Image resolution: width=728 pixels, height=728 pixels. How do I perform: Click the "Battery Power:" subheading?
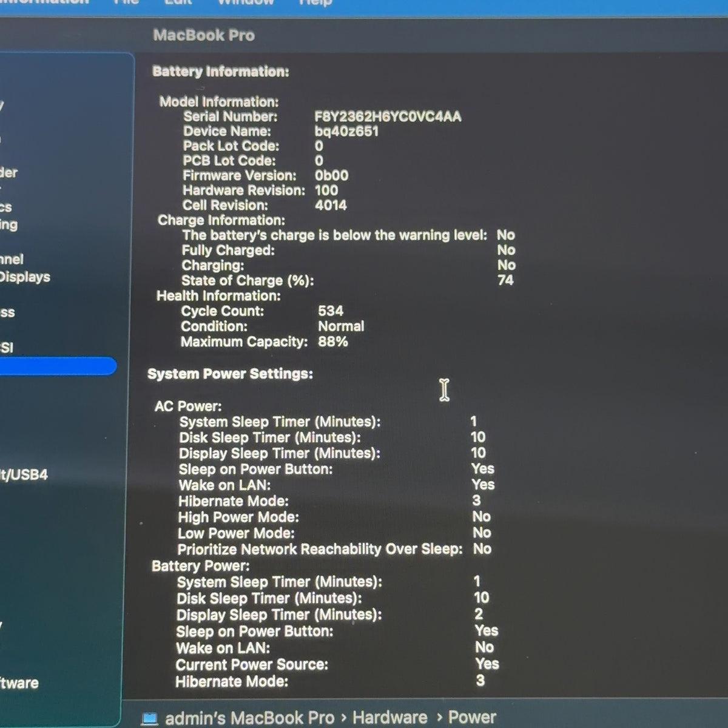(200, 565)
